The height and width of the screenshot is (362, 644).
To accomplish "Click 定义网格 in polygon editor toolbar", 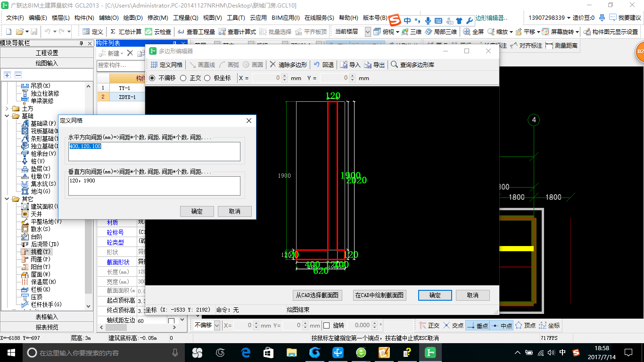I will point(166,65).
